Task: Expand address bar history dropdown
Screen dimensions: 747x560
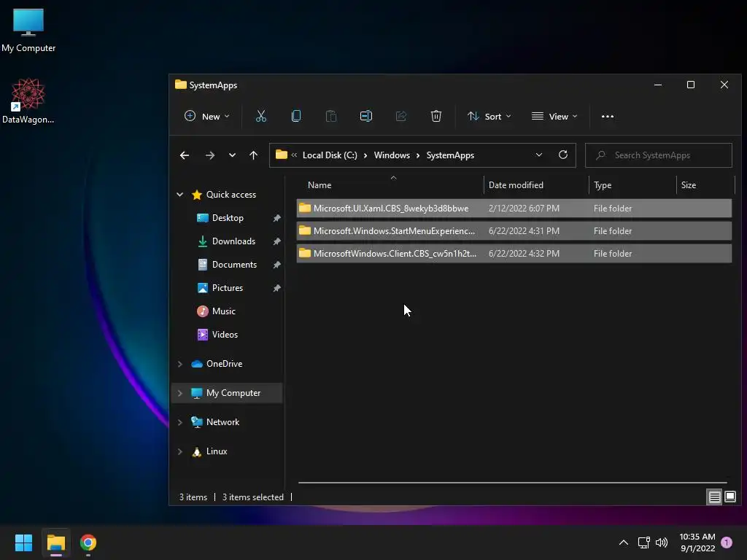Action: click(539, 155)
